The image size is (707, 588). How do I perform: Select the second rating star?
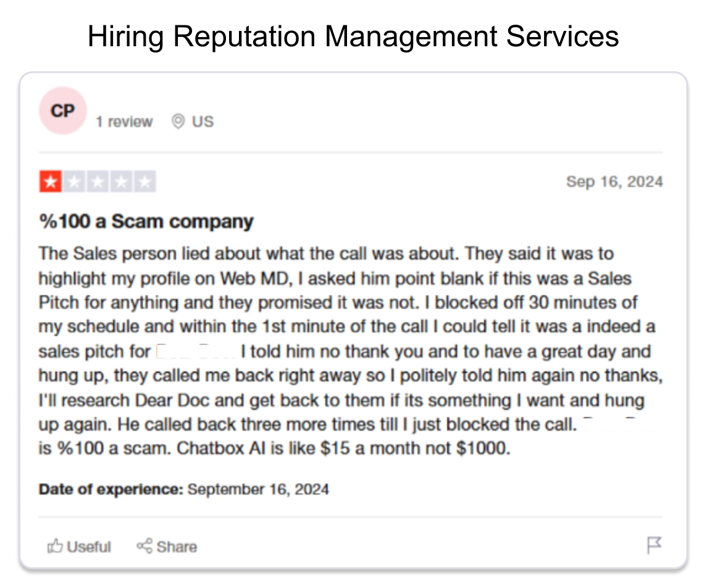[74, 182]
